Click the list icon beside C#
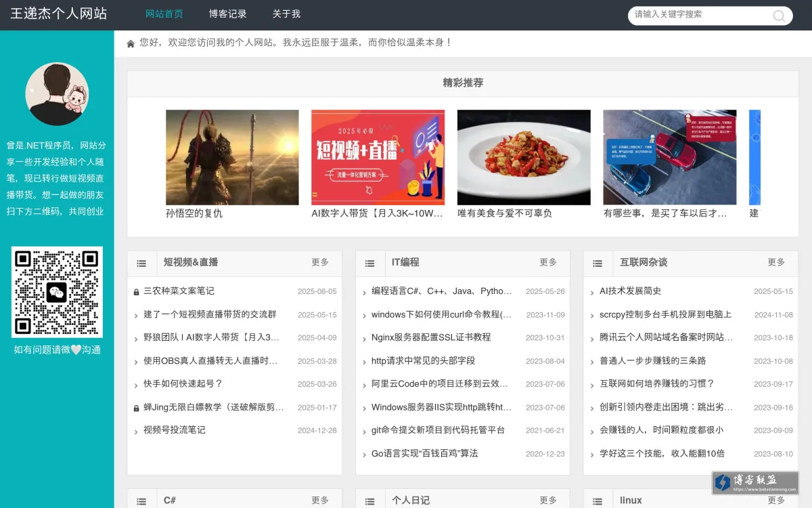Image resolution: width=812 pixels, height=508 pixels. click(141, 502)
